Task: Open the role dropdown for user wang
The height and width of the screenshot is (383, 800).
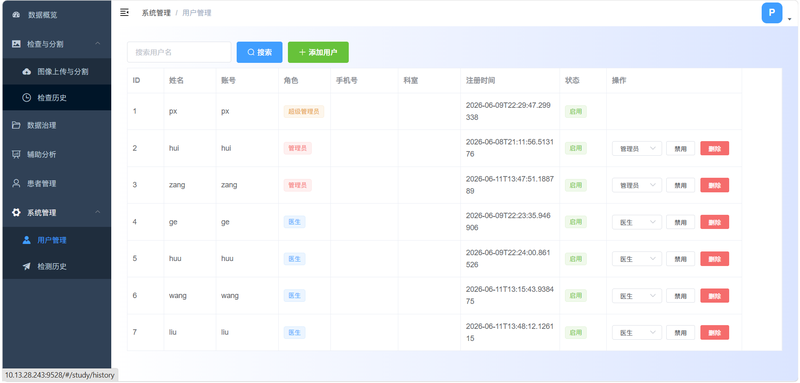Action: pos(637,296)
